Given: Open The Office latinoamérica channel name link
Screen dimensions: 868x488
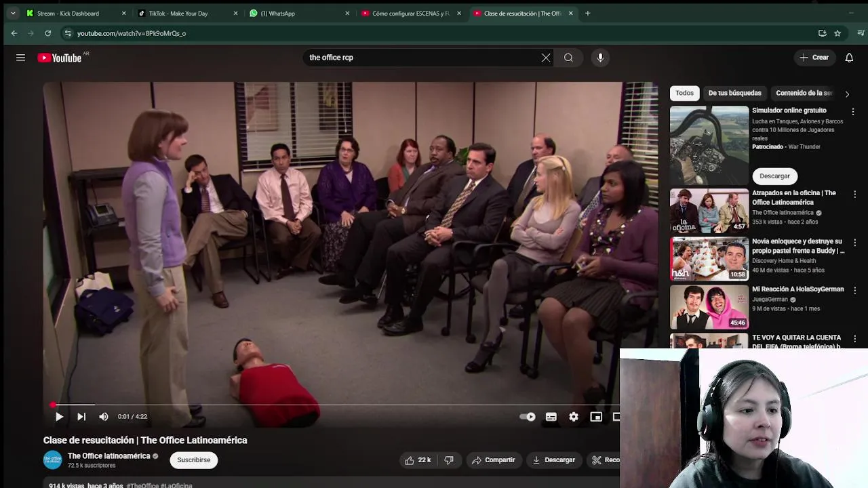Looking at the screenshot, I should [108, 456].
